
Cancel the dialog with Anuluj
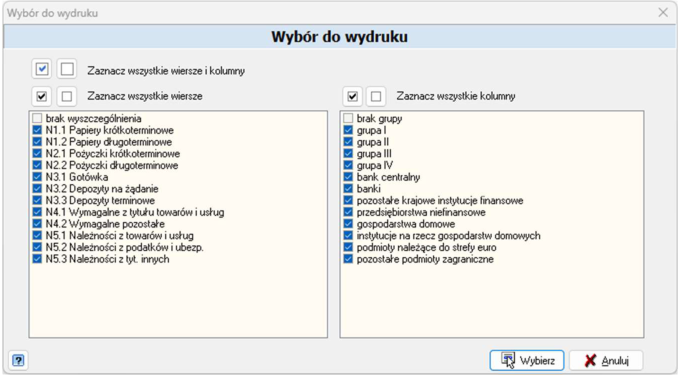point(606,360)
